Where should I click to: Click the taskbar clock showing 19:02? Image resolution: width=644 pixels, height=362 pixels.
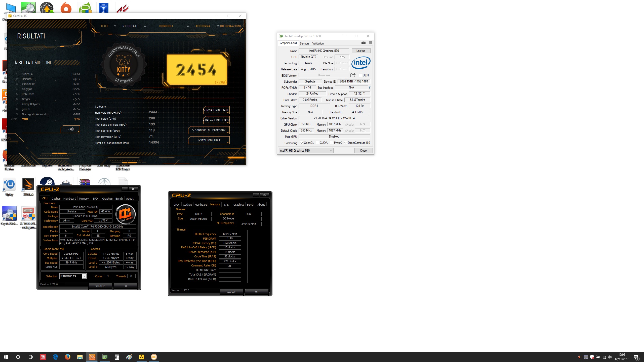(x=622, y=357)
